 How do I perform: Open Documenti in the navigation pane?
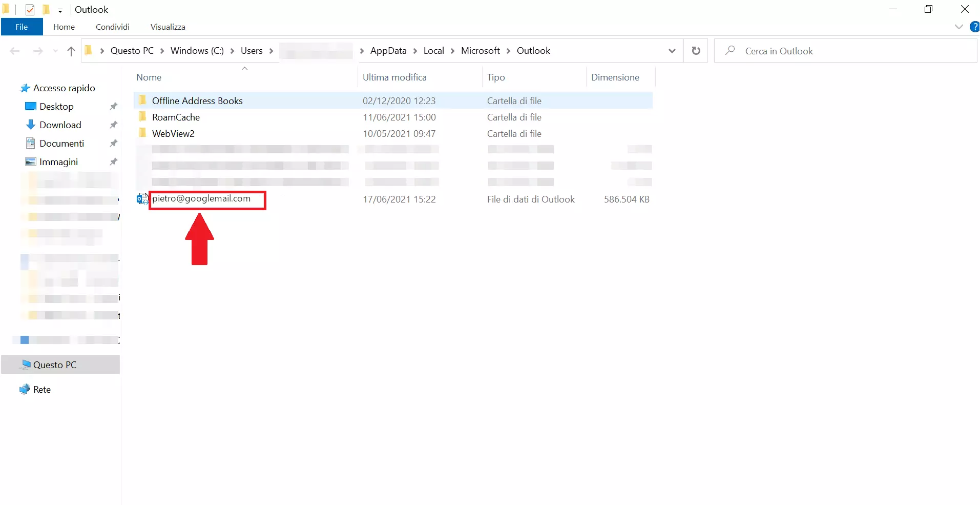61,144
